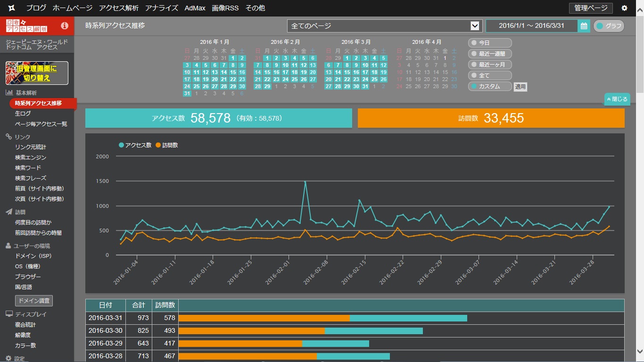The height and width of the screenshot is (362, 644).
Task: Click the ドメイン調査 button
Action: click(34, 301)
